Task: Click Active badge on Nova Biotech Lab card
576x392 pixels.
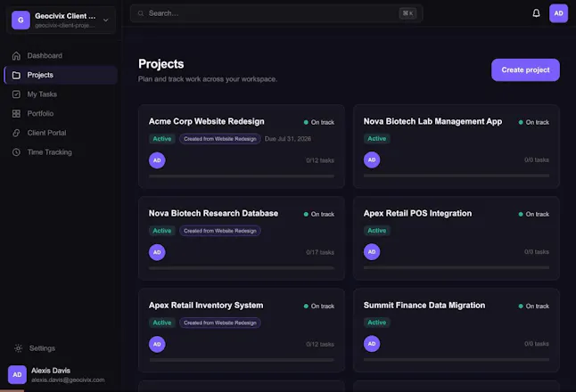Action: [377, 138]
